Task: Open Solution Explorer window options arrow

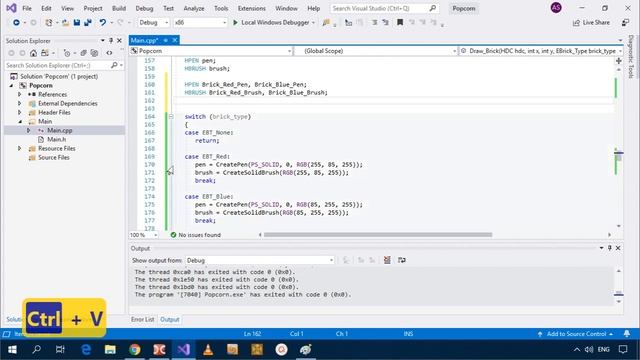Action: 102,40
